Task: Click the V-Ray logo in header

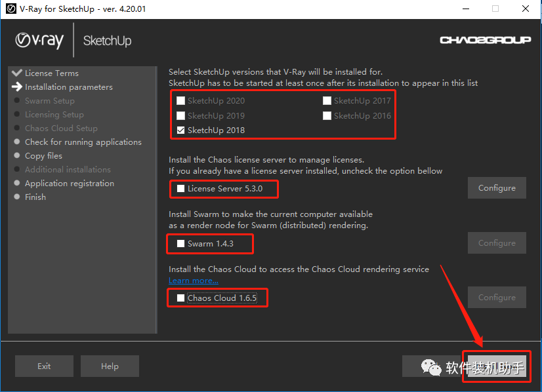Action: click(x=39, y=41)
